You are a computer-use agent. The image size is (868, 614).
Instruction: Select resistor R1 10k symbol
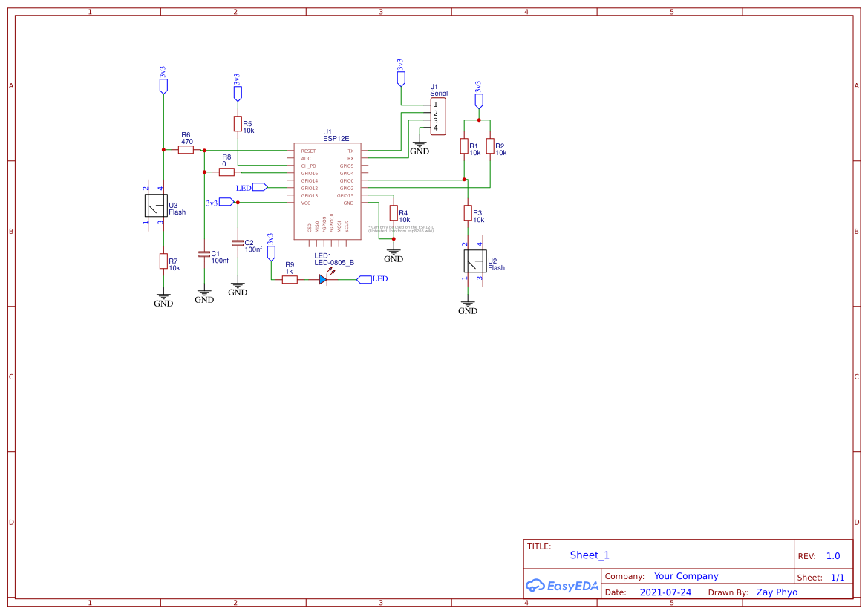click(x=465, y=146)
